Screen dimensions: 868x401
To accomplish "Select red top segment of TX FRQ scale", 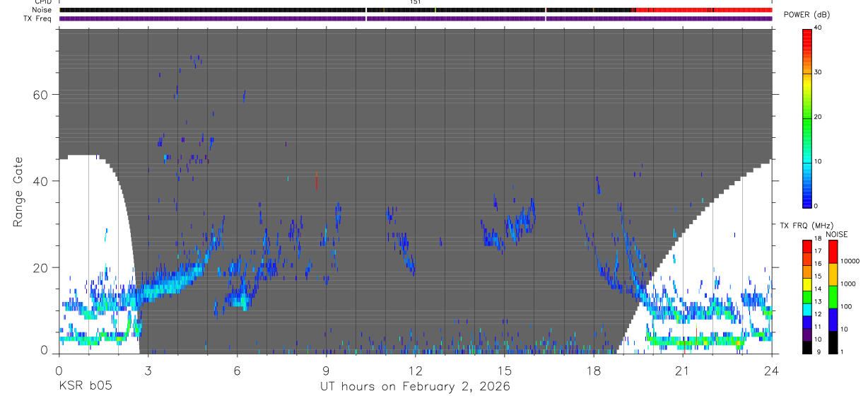I will (807, 246).
